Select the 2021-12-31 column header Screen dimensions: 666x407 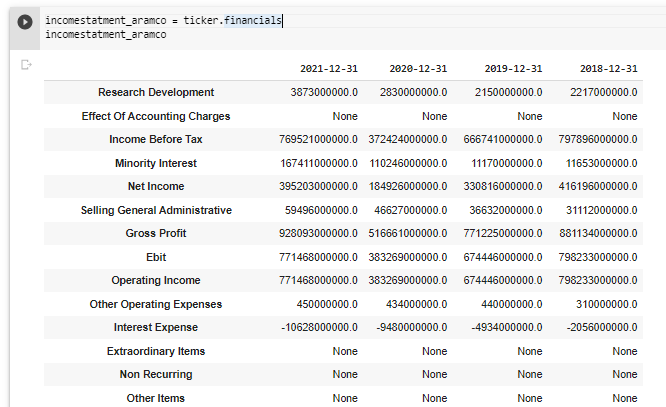(329, 69)
